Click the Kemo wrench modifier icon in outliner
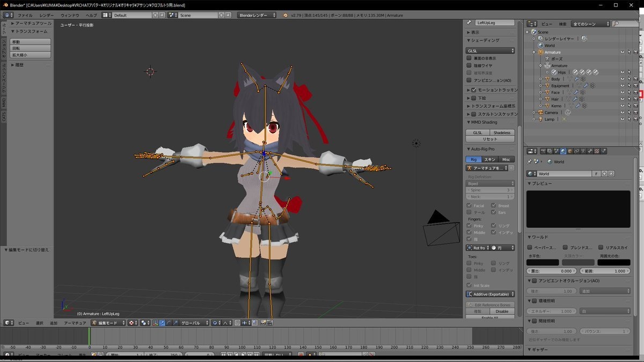 (x=578, y=106)
